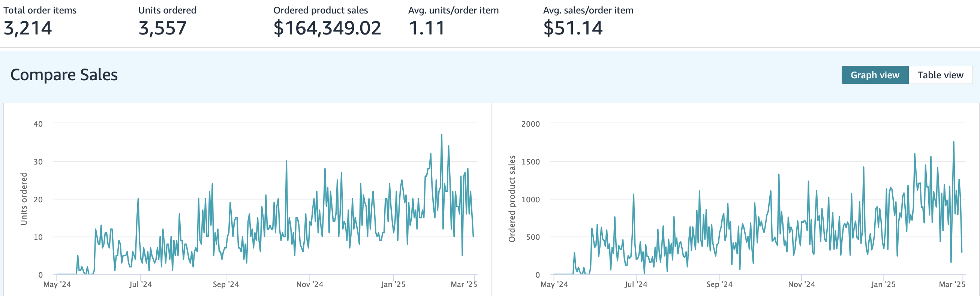The width and height of the screenshot is (980, 296).
Task: Click Nov '24 on the units chart axis
Action: [310, 284]
